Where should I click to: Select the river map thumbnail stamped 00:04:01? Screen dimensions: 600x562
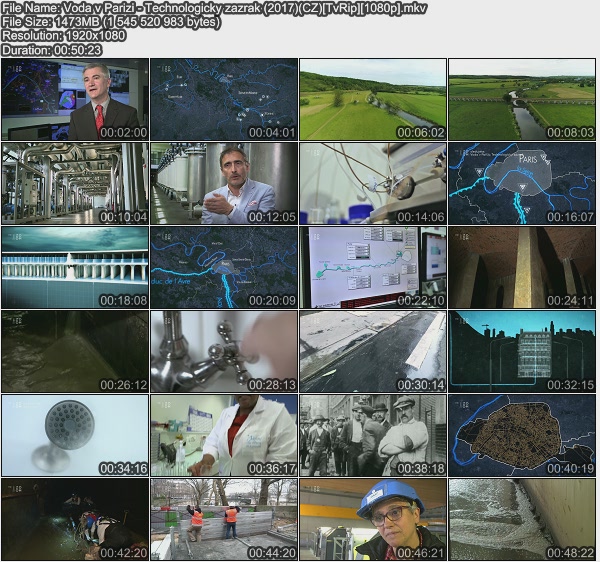224,99
